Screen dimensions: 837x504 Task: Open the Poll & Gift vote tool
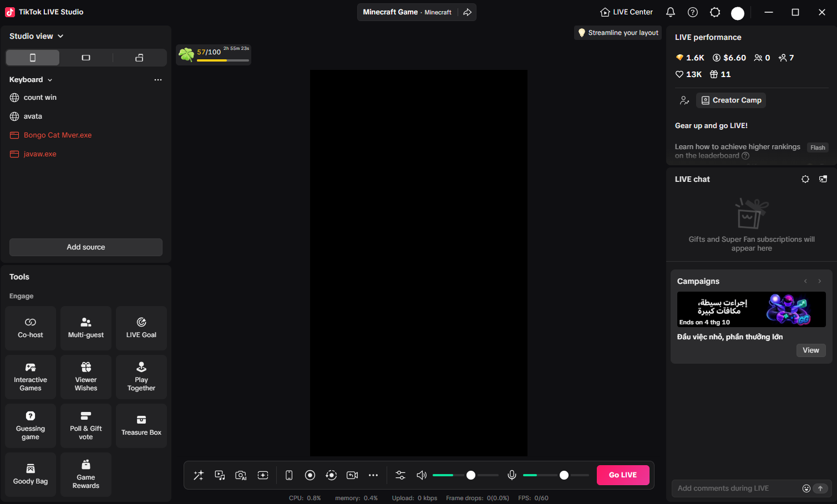(x=86, y=426)
